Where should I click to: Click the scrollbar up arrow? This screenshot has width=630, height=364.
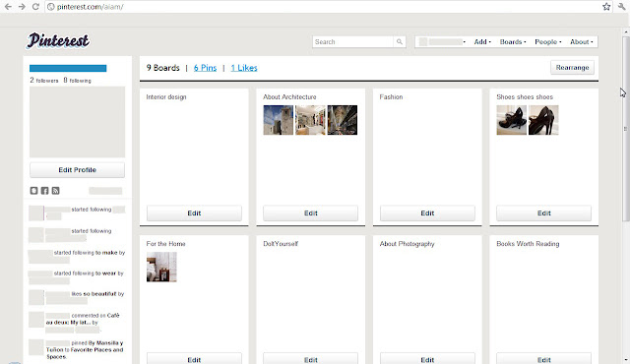(626, 31)
